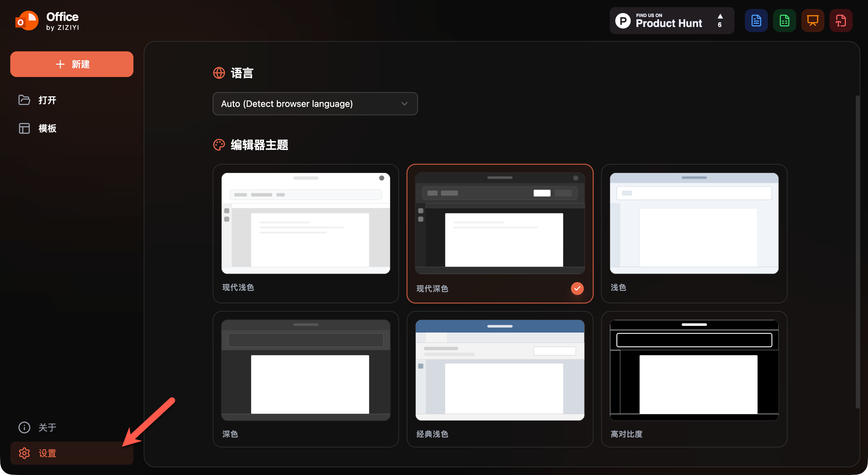The height and width of the screenshot is (475, 868).
Task: Click the orange presentation app icon
Action: [813, 21]
